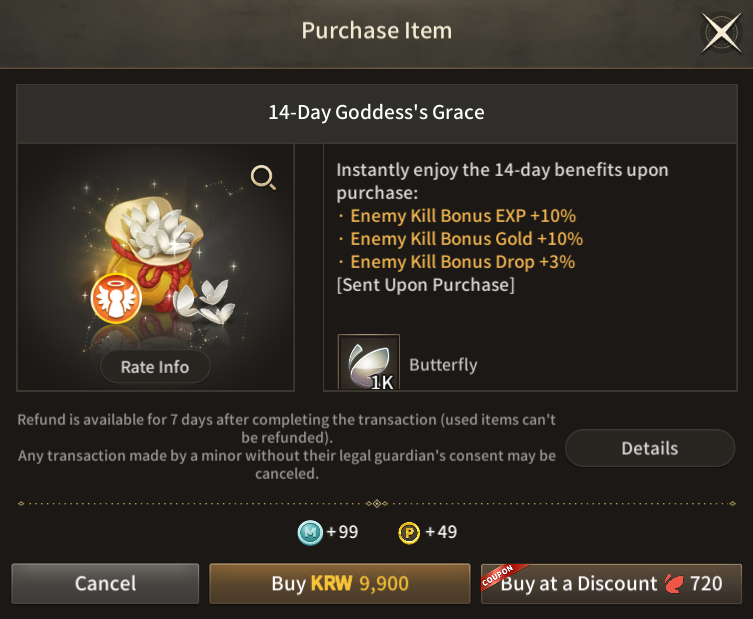Buy for KRW 9,900

tap(339, 583)
